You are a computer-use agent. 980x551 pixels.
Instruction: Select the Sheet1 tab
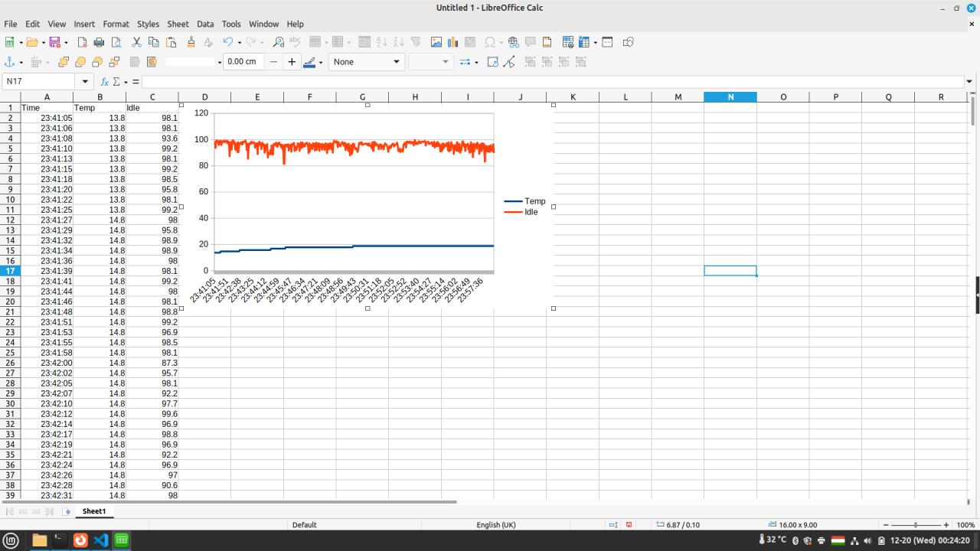[94, 510]
